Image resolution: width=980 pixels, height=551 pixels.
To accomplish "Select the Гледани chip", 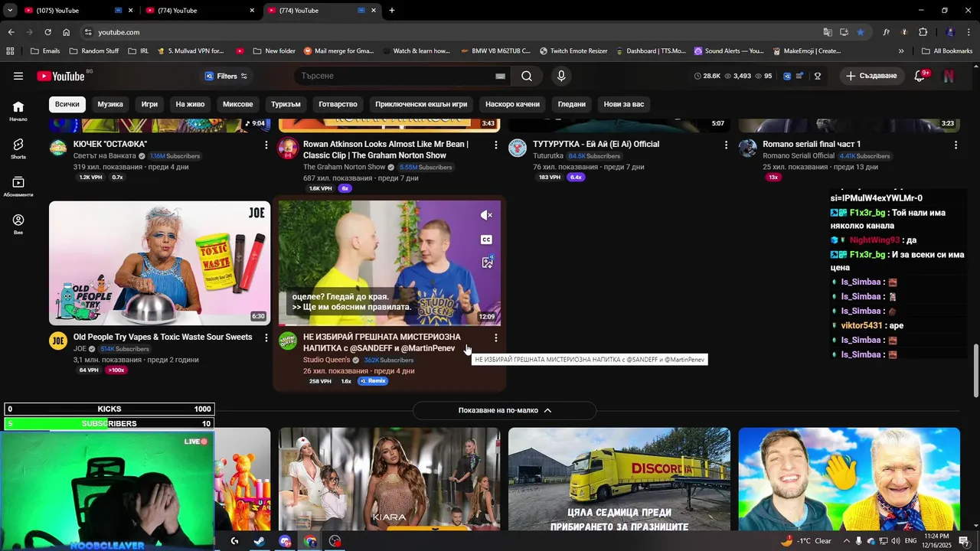I will [x=571, y=104].
